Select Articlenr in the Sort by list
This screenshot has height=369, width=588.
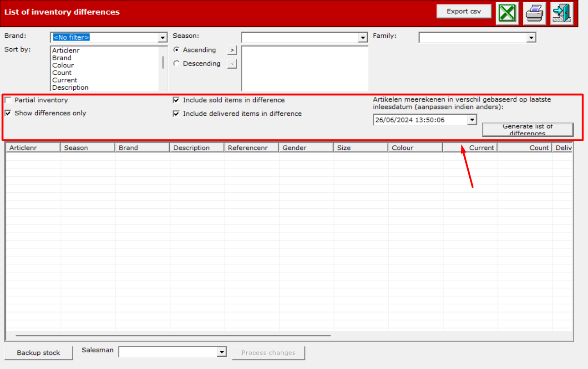click(66, 51)
